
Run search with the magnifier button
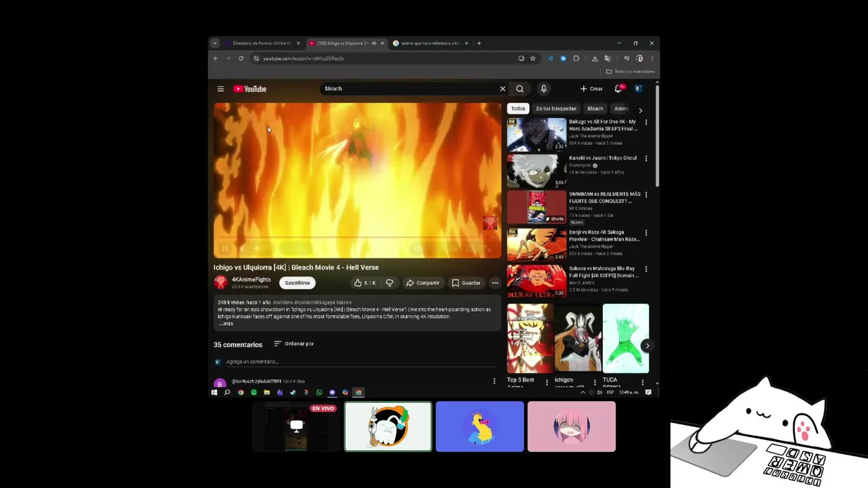click(x=519, y=89)
